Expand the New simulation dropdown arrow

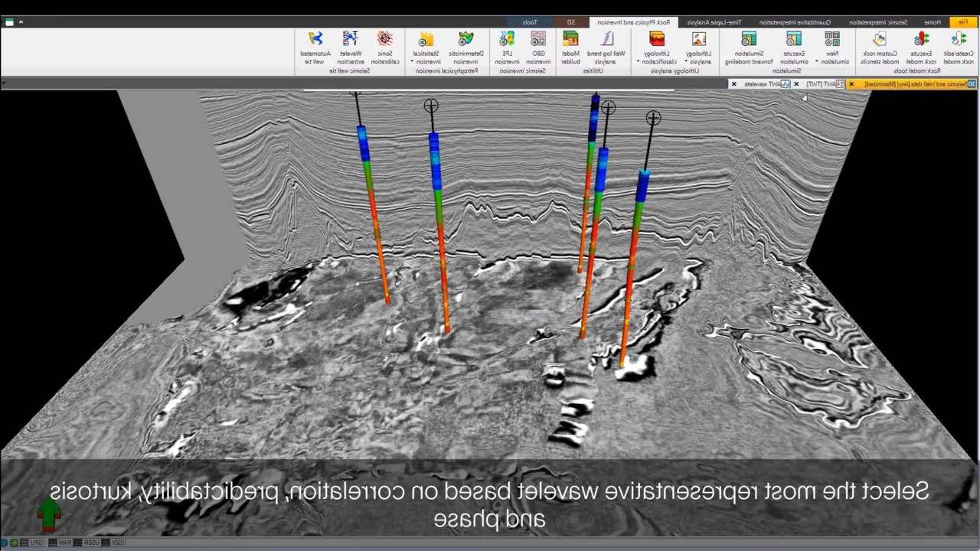pos(817,62)
